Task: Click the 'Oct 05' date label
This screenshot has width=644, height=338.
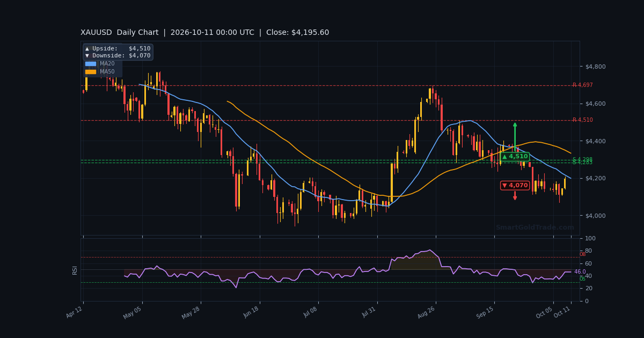Action: (x=545, y=312)
